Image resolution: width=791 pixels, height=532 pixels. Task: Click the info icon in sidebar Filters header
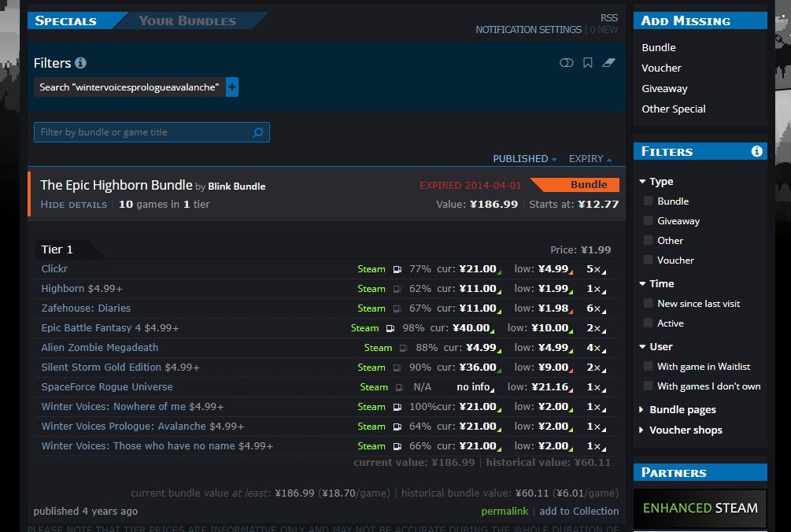(756, 151)
